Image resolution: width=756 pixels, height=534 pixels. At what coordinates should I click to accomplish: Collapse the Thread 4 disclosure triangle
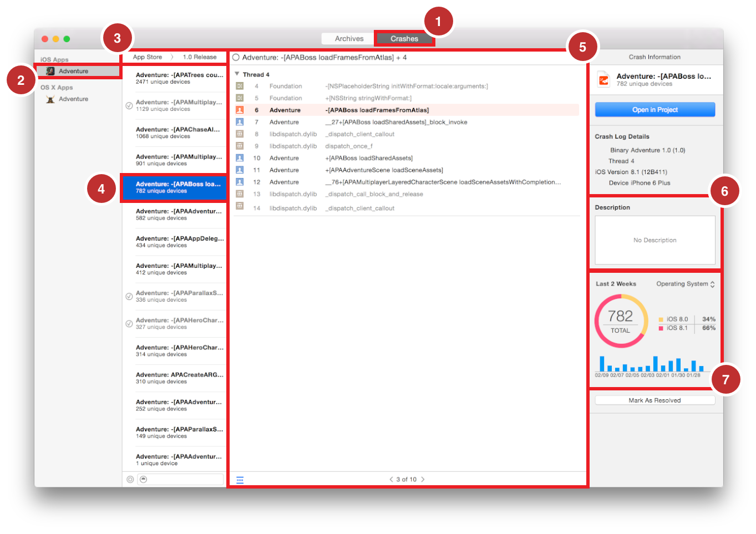237,74
